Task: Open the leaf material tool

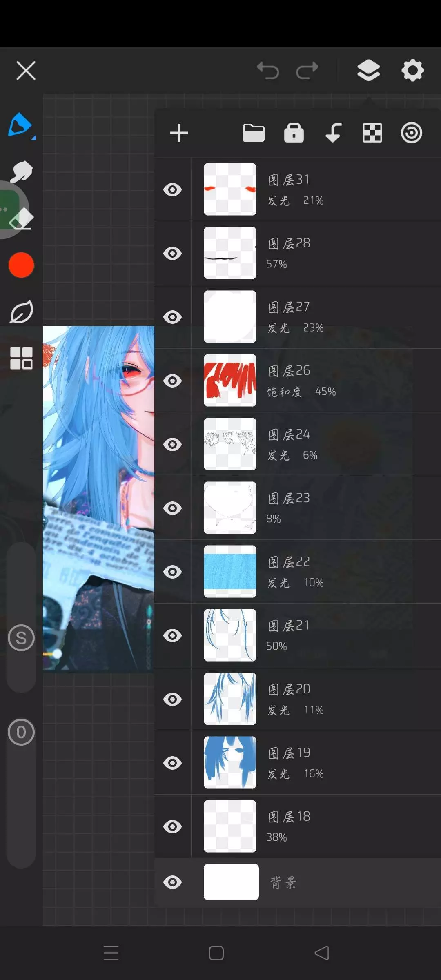Action: pyautogui.click(x=21, y=312)
